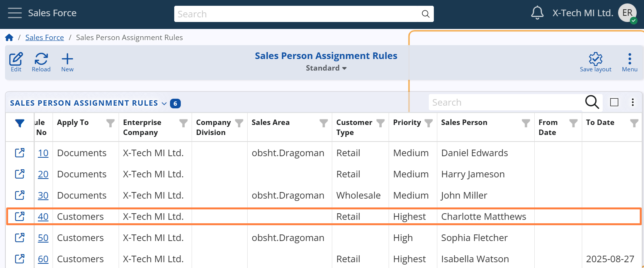Open the hamburger navigation menu

(x=15, y=13)
